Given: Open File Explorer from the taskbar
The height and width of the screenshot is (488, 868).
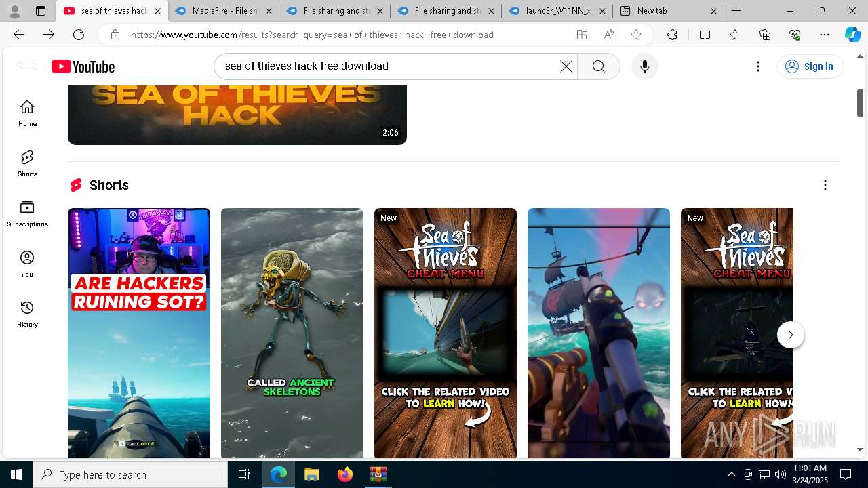Looking at the screenshot, I should 311,474.
